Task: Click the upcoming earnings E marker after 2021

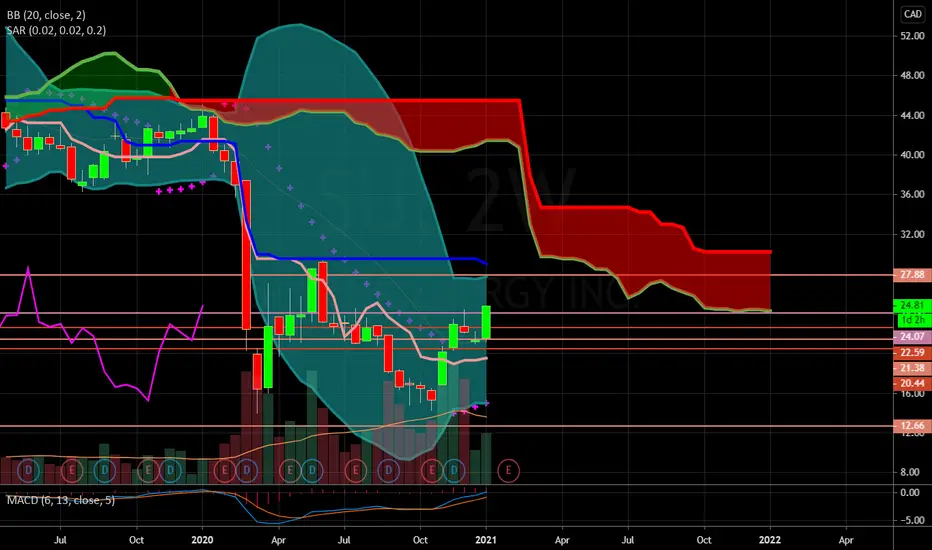Action: pos(508,470)
